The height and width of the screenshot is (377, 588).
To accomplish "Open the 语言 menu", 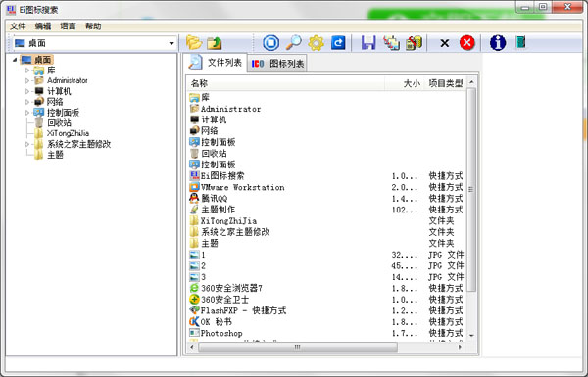I will (68, 26).
